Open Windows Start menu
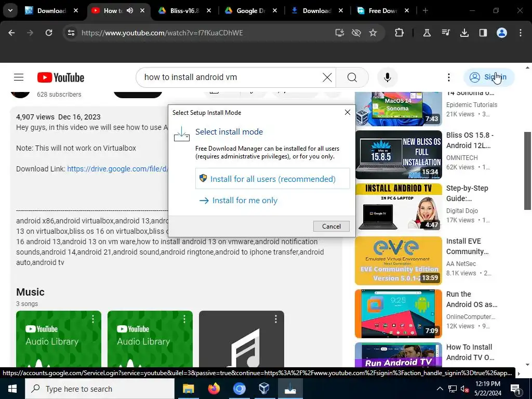 click(x=12, y=389)
